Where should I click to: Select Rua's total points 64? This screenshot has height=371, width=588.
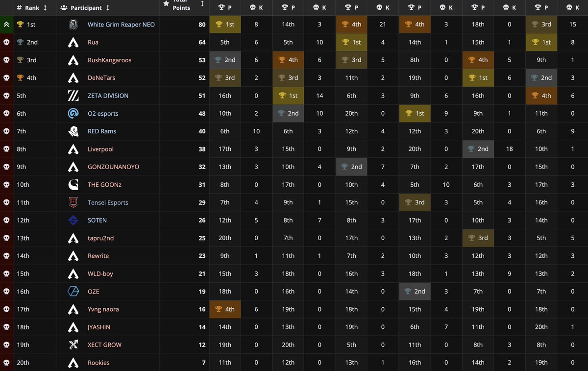(202, 42)
